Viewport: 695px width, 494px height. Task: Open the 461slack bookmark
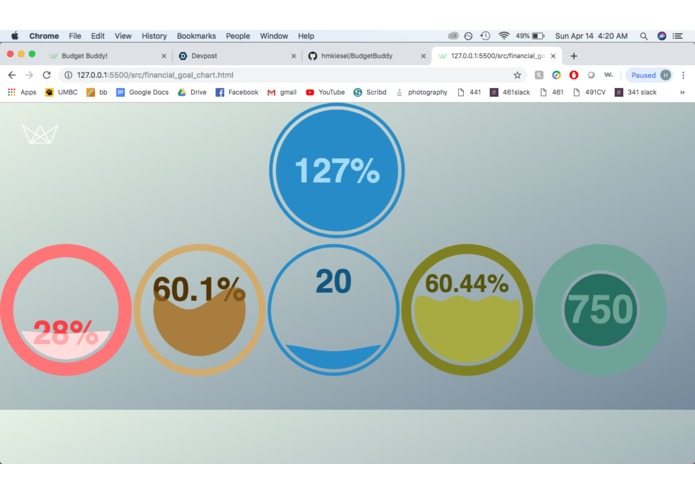510,92
